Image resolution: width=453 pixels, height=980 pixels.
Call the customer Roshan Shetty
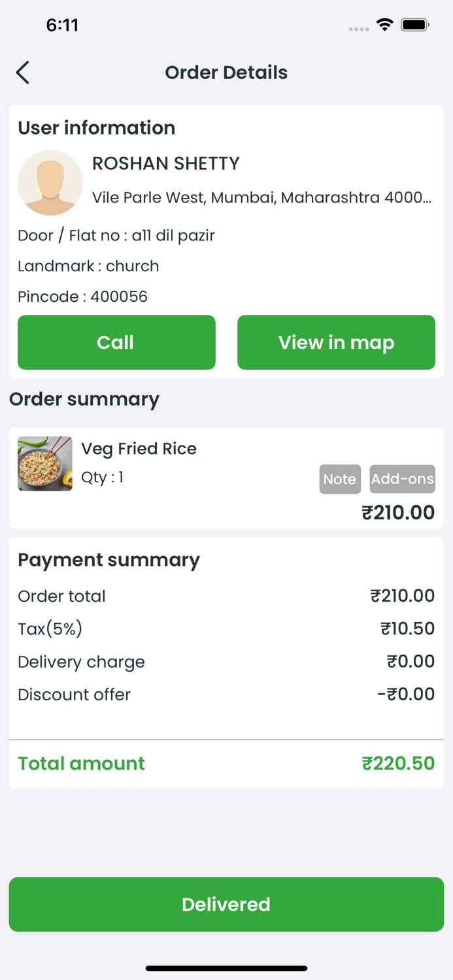click(x=116, y=342)
